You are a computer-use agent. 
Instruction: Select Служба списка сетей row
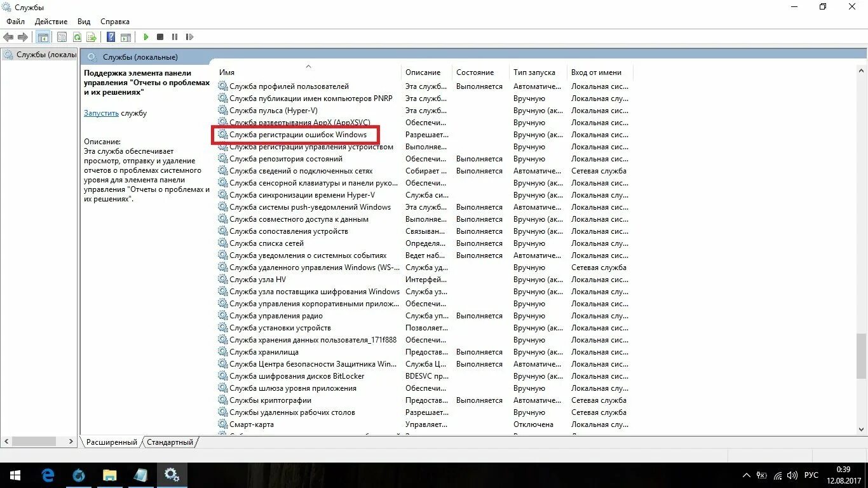click(424, 243)
